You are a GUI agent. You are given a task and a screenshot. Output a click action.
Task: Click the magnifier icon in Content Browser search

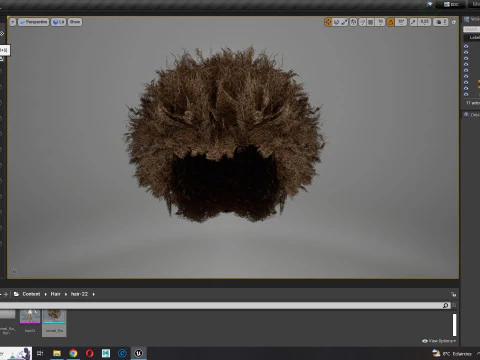pyautogui.click(x=446, y=305)
